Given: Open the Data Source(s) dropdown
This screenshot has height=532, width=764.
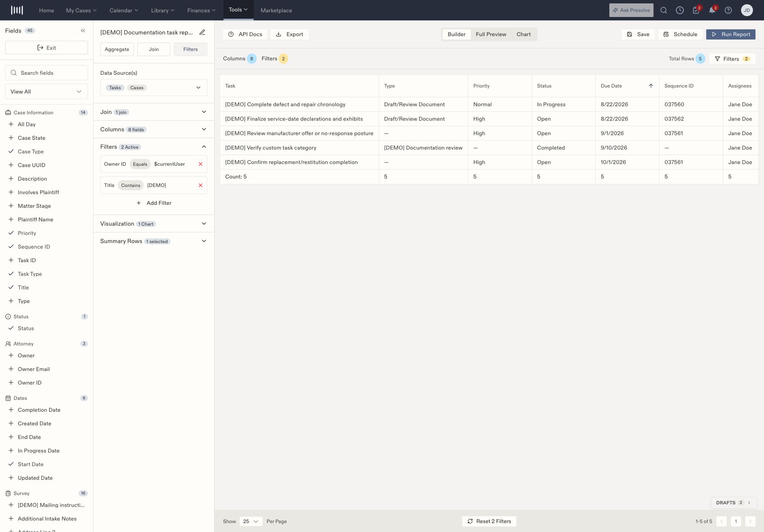Looking at the screenshot, I should click(x=154, y=88).
